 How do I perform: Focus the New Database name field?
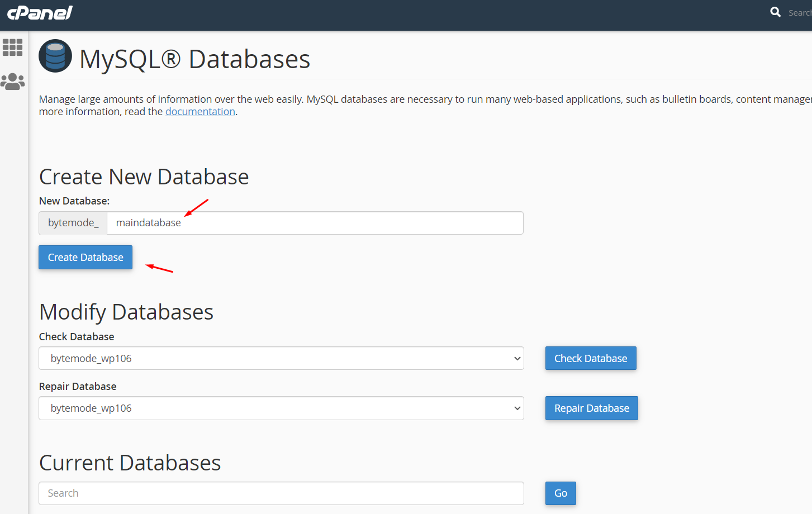(315, 223)
